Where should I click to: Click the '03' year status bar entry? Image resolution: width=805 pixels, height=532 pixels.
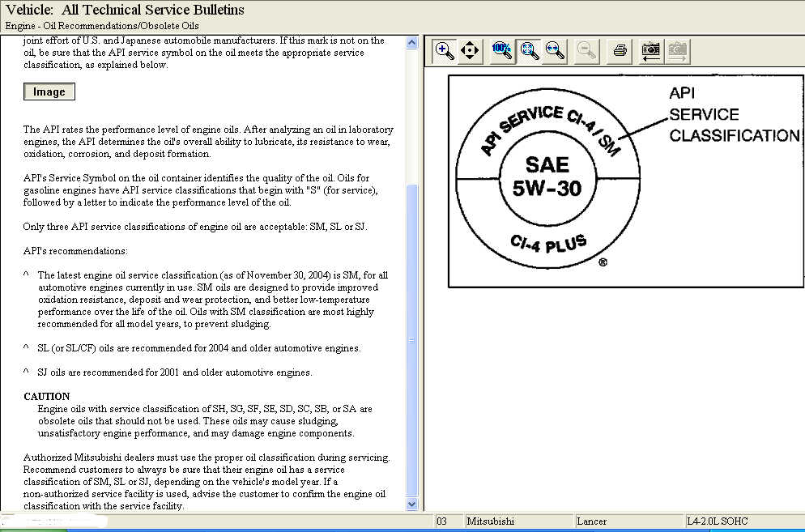449,521
